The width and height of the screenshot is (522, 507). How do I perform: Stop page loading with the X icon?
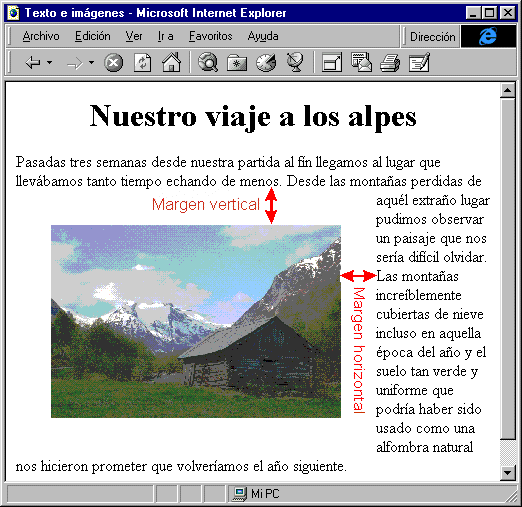[113, 63]
